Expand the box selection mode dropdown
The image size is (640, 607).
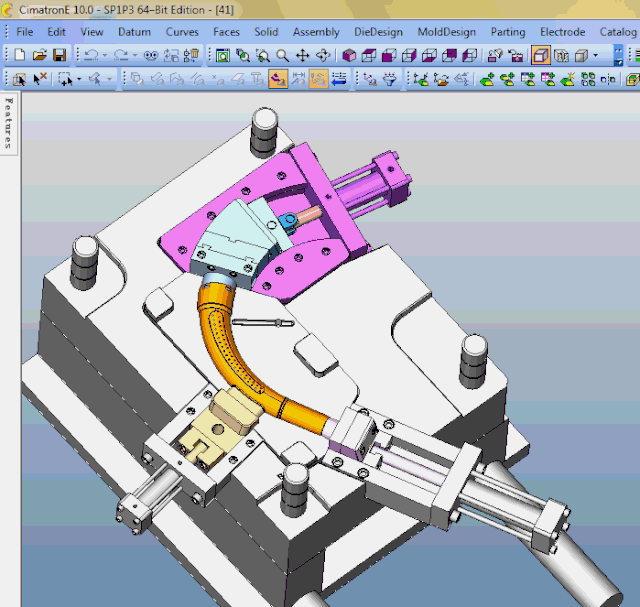(x=78, y=78)
